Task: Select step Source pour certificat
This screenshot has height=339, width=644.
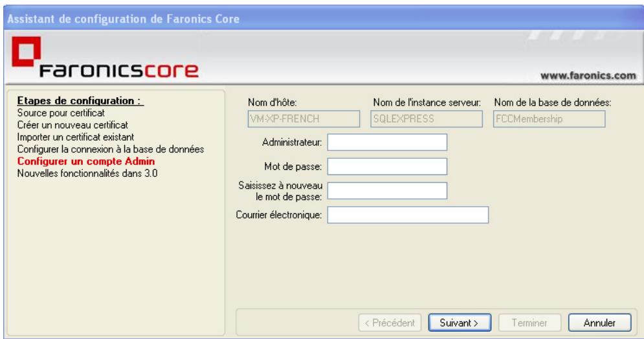Action: (61, 113)
